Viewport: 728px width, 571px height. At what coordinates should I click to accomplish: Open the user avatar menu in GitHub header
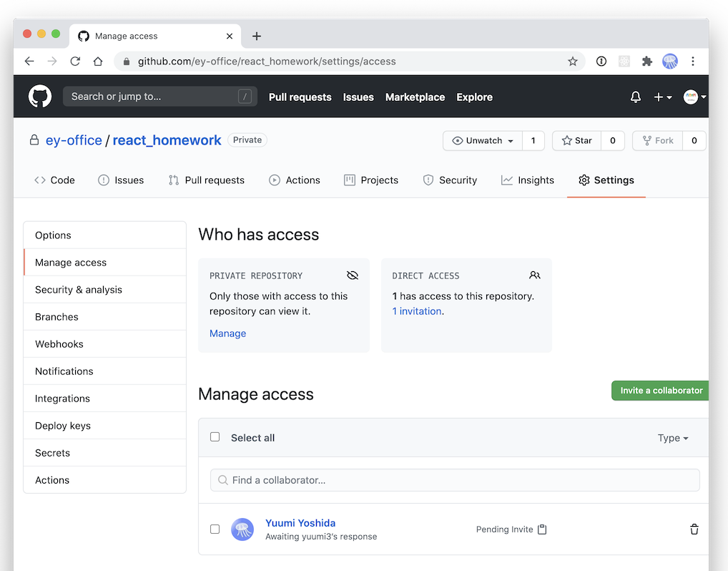(x=694, y=97)
